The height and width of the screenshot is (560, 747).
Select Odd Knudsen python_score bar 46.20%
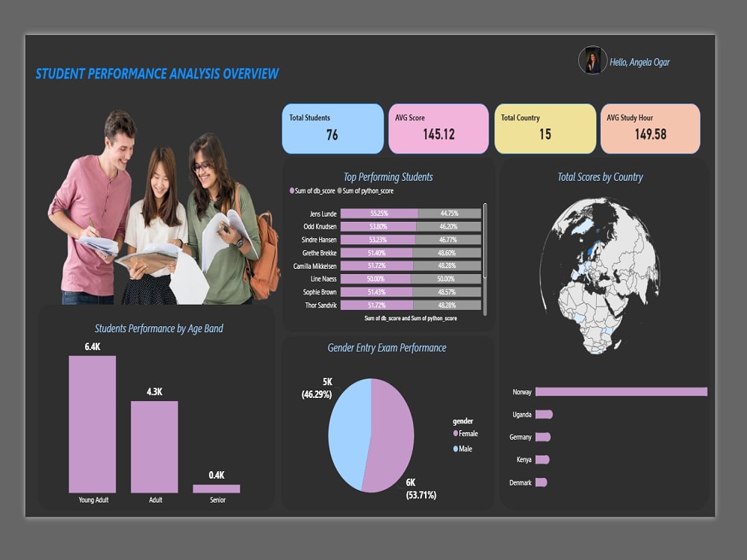click(449, 227)
